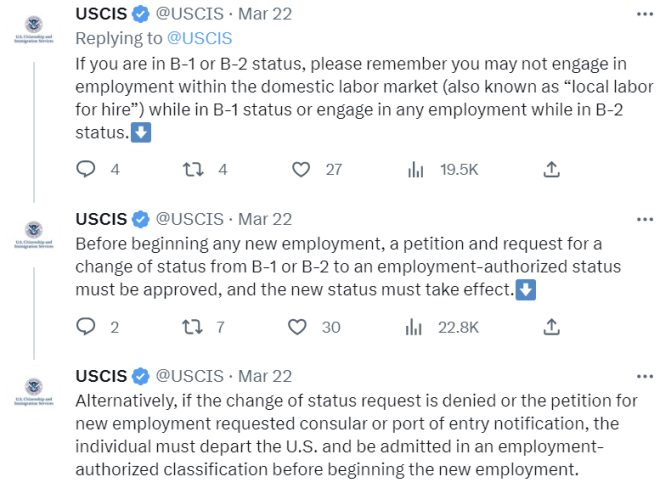Retweet the first USCIS tweet
660x488 pixels.
194,170
